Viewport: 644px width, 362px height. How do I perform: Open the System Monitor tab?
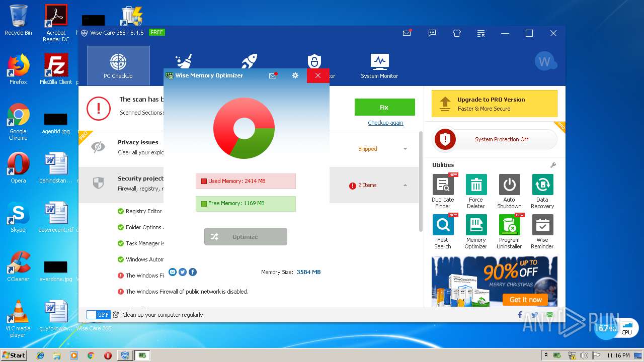379,65
